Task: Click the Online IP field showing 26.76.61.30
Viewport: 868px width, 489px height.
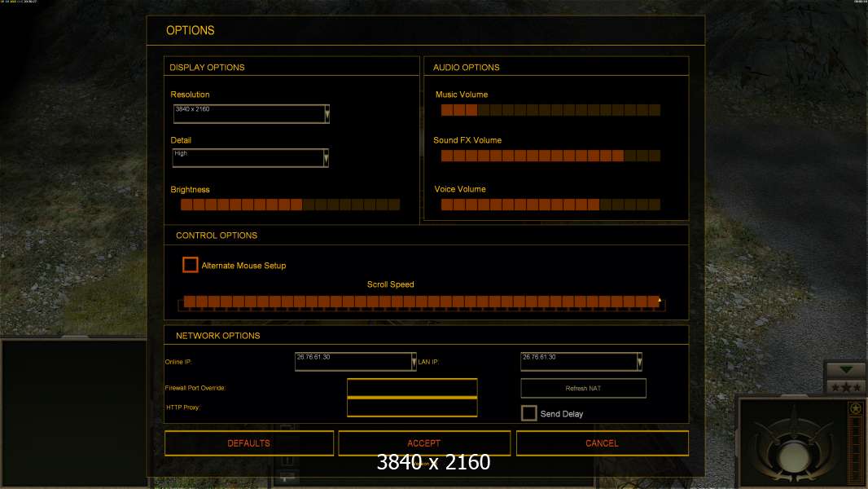Action: coord(355,362)
